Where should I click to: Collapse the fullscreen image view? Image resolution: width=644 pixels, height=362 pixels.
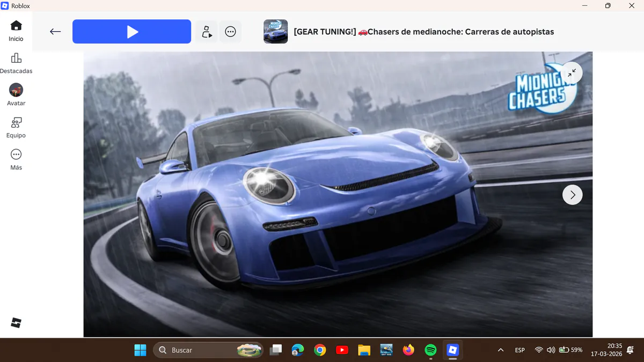coord(572,72)
